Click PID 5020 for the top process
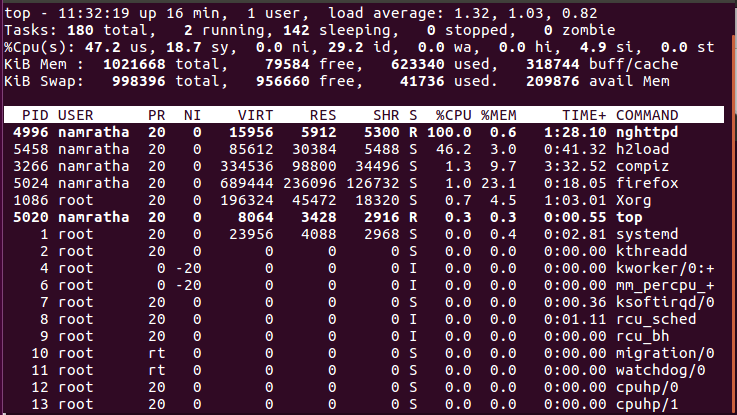Viewport: 737px width, 415px height. click(31, 217)
